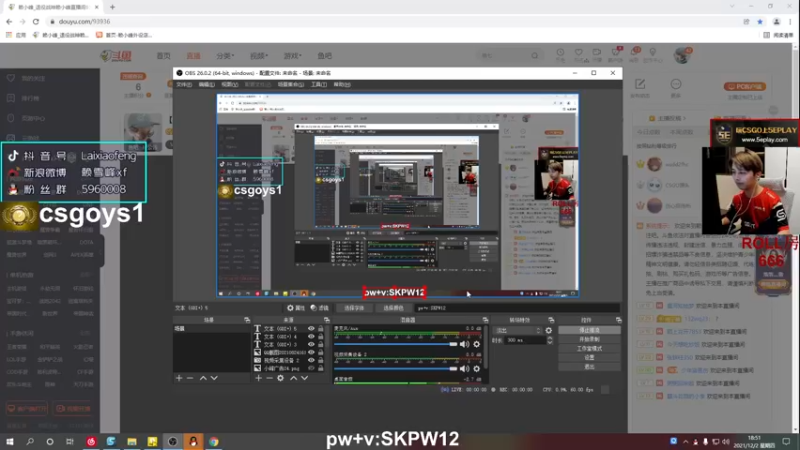Click 选择颜色 in the source toolbar
800x450 pixels.
(x=393, y=308)
